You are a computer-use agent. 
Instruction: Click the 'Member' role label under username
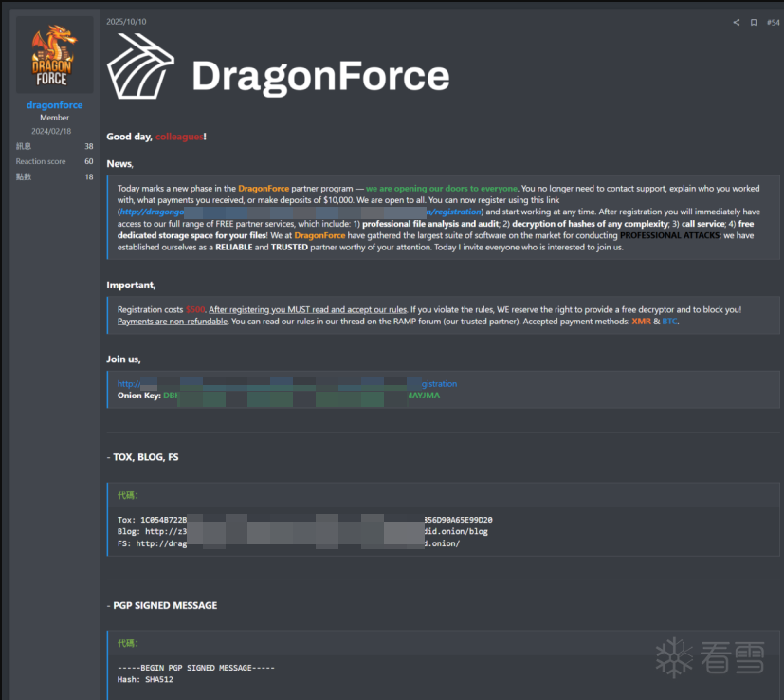coord(54,118)
